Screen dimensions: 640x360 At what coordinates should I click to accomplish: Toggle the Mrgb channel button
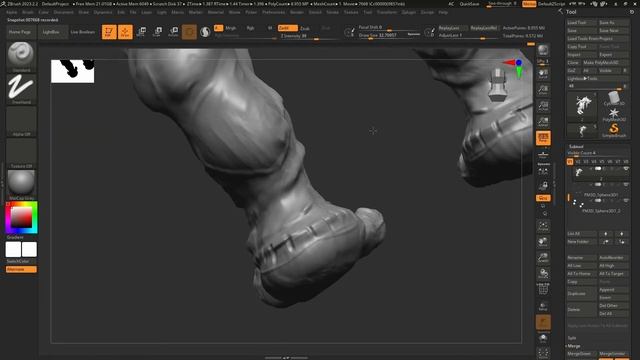(x=231, y=28)
